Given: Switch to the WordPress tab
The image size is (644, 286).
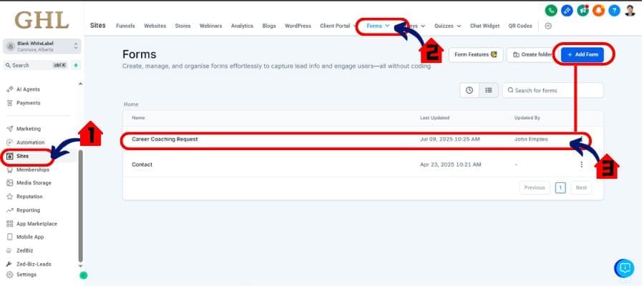Looking at the screenshot, I should 298,26.
